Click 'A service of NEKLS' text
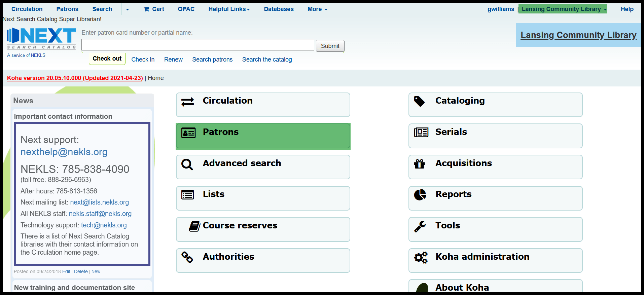This screenshot has height=295, width=644. click(x=26, y=55)
